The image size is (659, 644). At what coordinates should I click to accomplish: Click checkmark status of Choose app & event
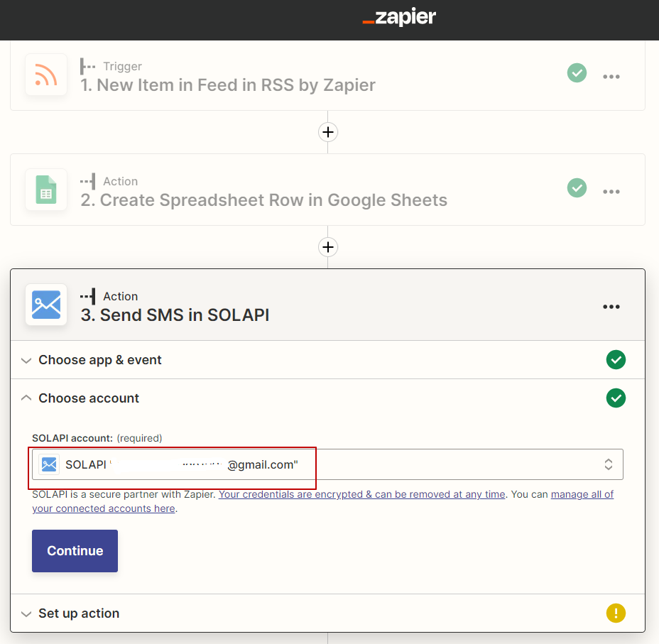click(616, 359)
